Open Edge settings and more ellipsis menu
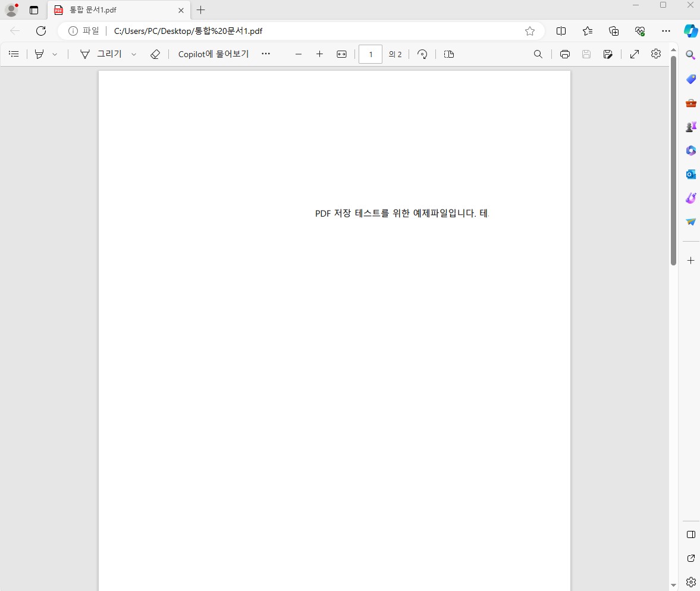The image size is (700, 591). (666, 31)
